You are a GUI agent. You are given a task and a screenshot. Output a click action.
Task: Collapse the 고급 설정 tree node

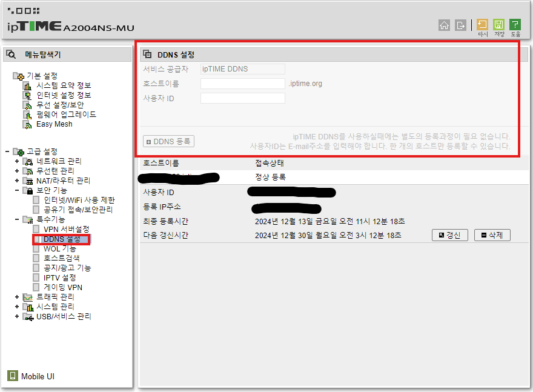[x=7, y=151]
